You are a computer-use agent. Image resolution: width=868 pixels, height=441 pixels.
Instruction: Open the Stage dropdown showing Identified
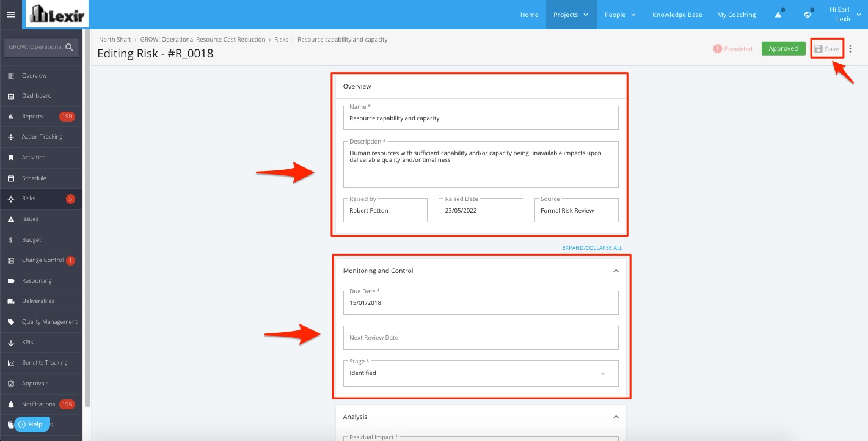[x=481, y=373]
